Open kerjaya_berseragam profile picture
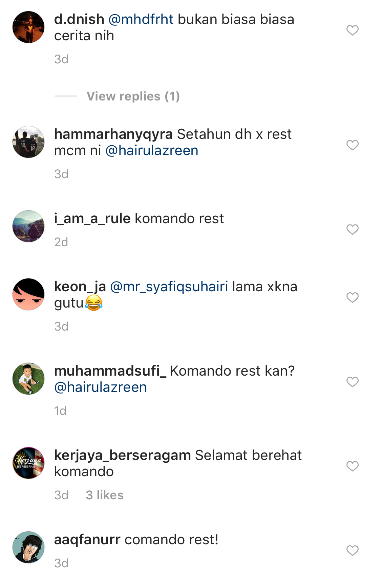 point(28,463)
